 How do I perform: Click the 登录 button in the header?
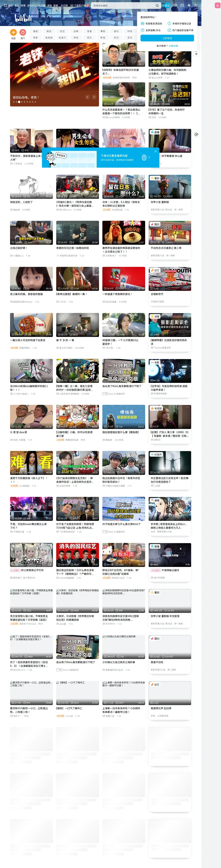point(167,5)
